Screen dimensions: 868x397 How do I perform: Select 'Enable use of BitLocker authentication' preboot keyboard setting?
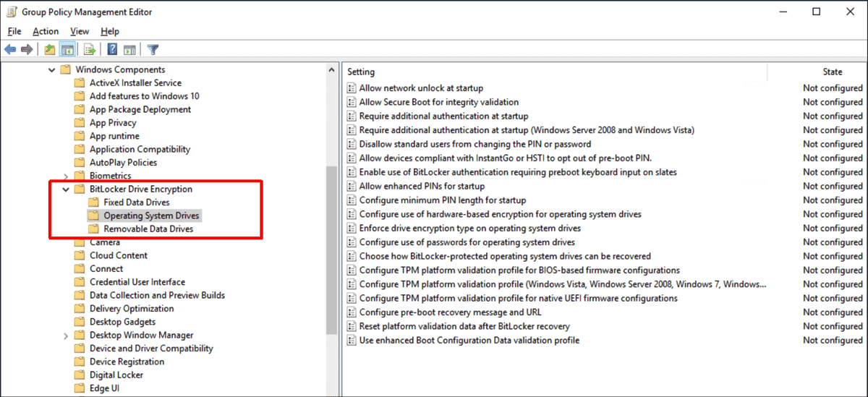[x=518, y=172]
